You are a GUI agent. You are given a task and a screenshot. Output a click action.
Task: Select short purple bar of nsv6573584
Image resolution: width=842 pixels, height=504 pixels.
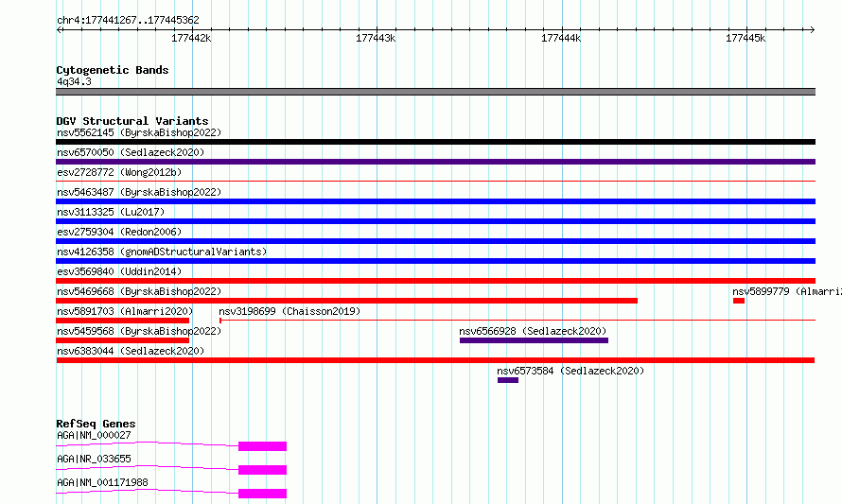(x=508, y=380)
